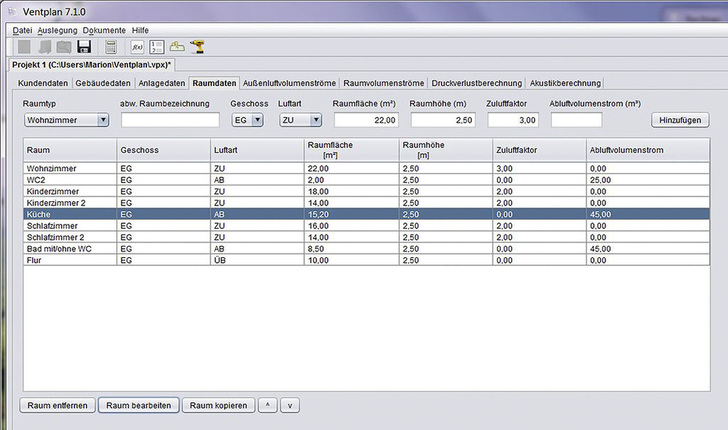Image resolution: width=728 pixels, height=430 pixels.
Task: Open the Datei menu
Action: pyautogui.click(x=22, y=30)
